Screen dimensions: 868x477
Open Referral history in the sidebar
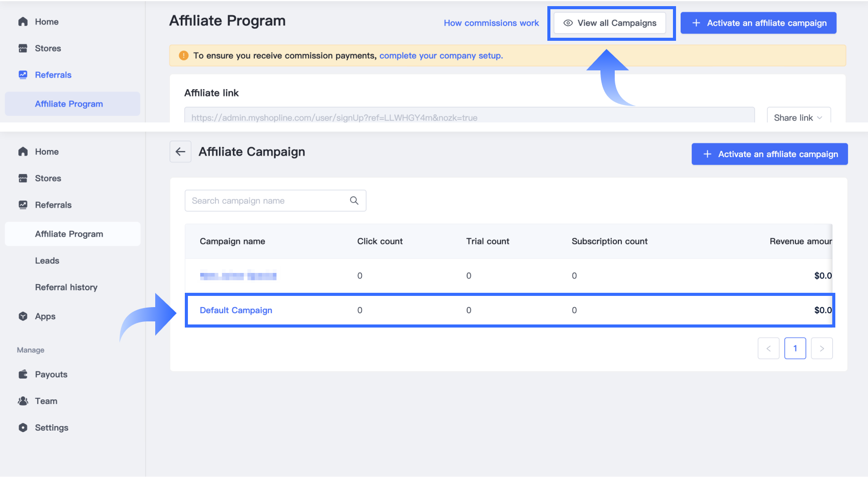66,287
